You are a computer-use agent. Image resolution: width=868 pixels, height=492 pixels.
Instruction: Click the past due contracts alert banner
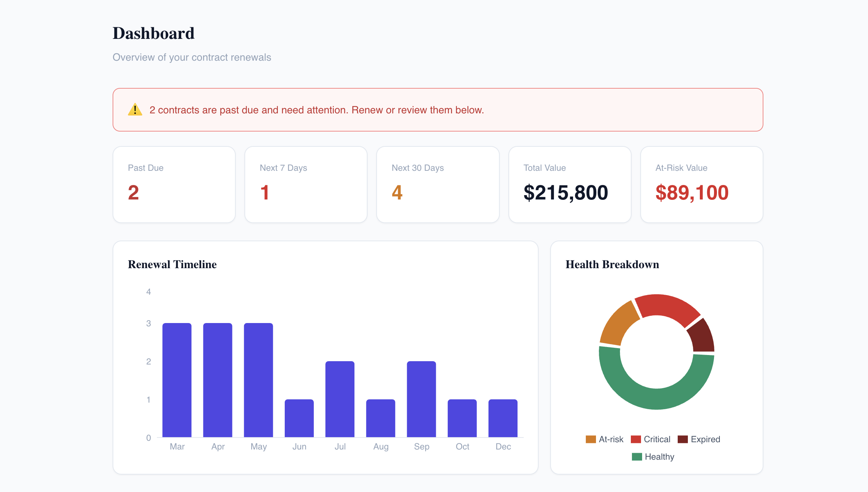tap(438, 110)
